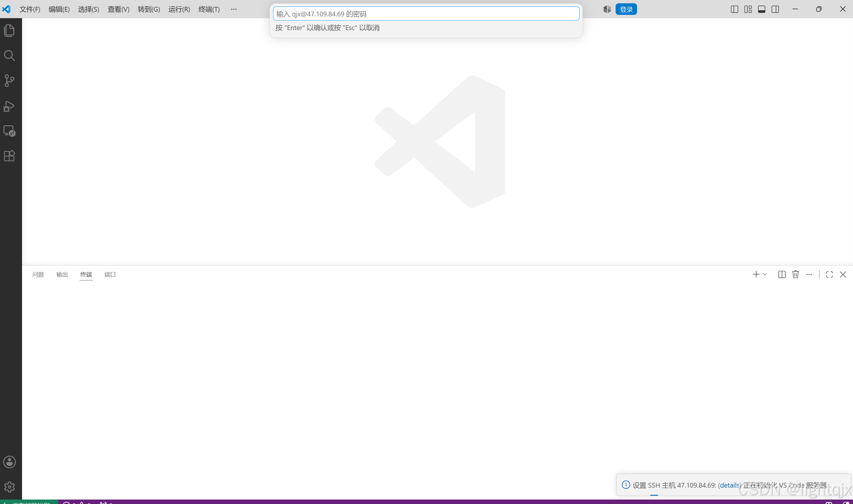Open the 文件(F) menu

(30, 9)
